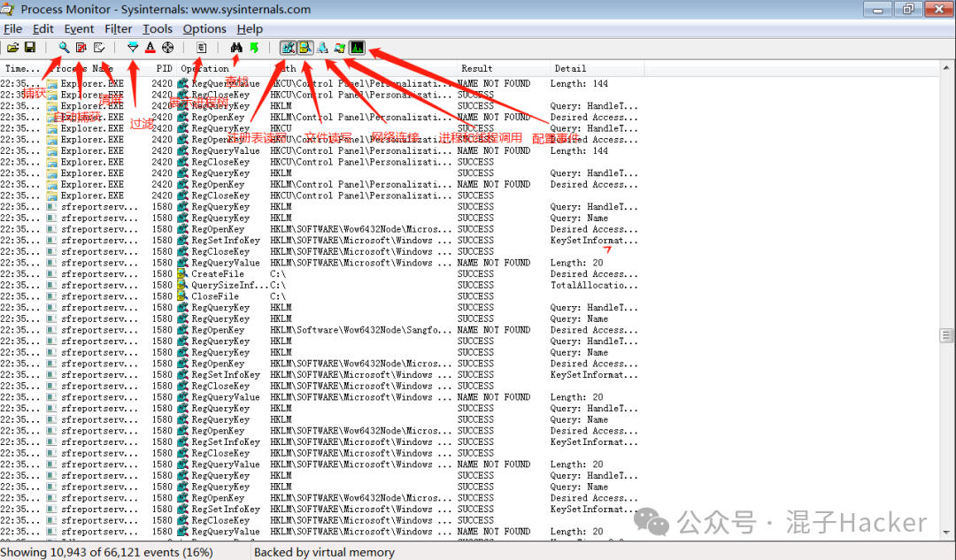Click the Save floppy disk icon

click(x=30, y=48)
